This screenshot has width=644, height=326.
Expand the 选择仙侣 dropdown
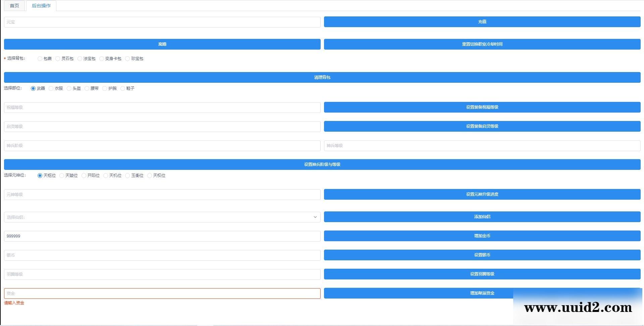[x=162, y=217]
